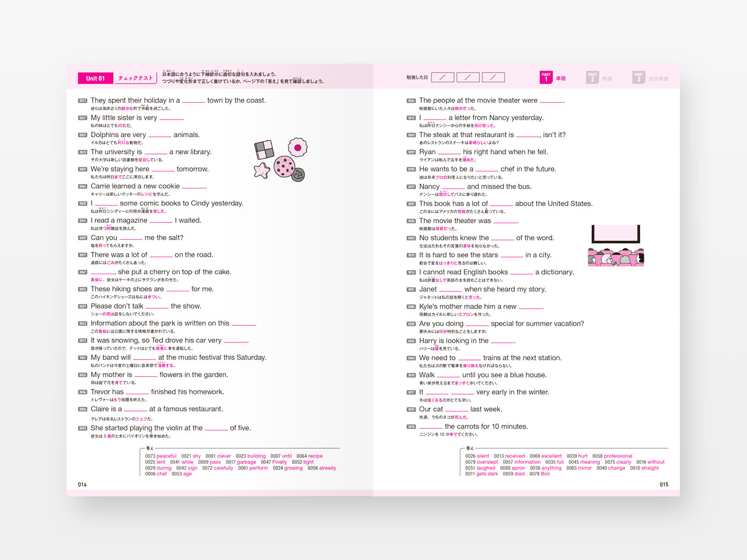Screen dimensions: 747x560
Task: Click answer '0073 peaceful' in left answer box
Action: click(160, 456)
